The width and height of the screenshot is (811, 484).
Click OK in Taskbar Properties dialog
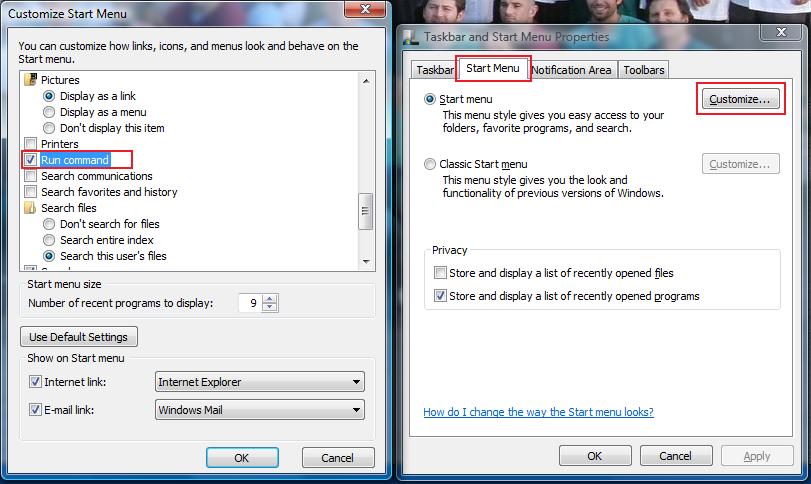tap(595, 456)
